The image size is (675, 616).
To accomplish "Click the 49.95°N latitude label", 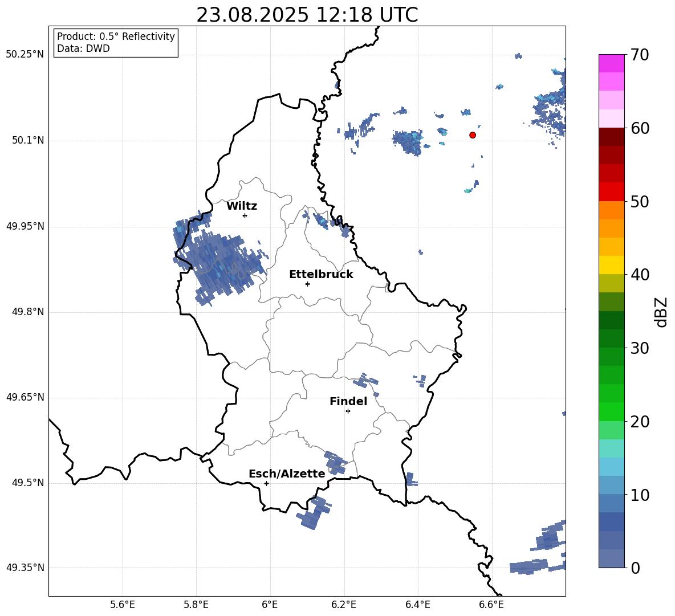I will click(x=25, y=226).
